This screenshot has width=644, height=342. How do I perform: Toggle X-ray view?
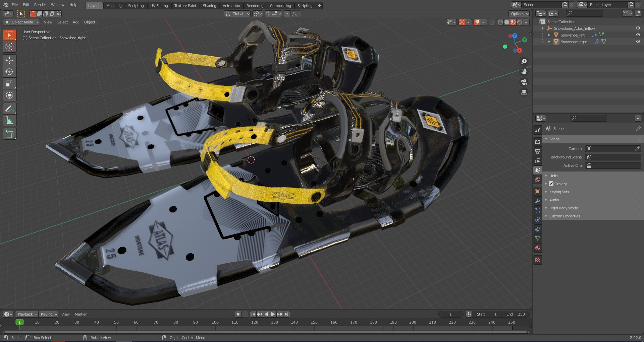[x=492, y=22]
